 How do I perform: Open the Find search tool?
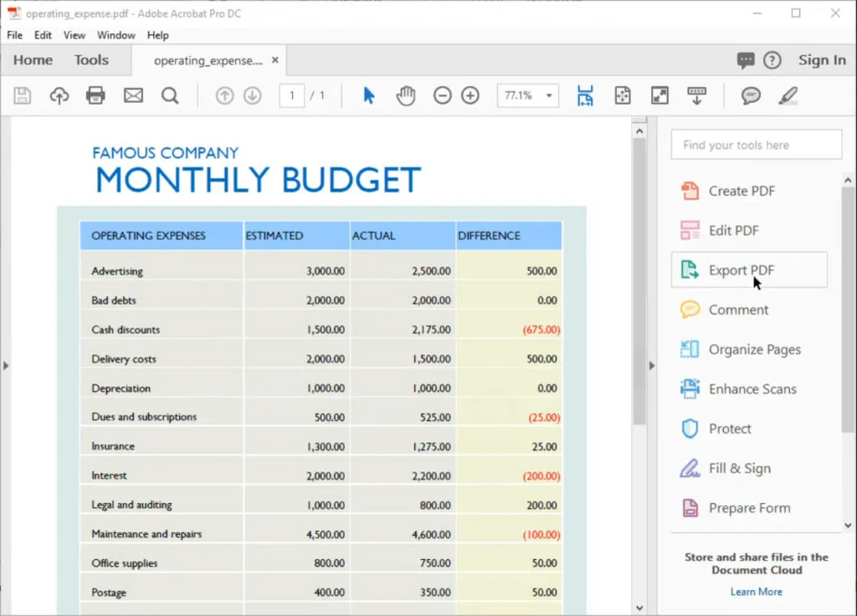pyautogui.click(x=170, y=95)
